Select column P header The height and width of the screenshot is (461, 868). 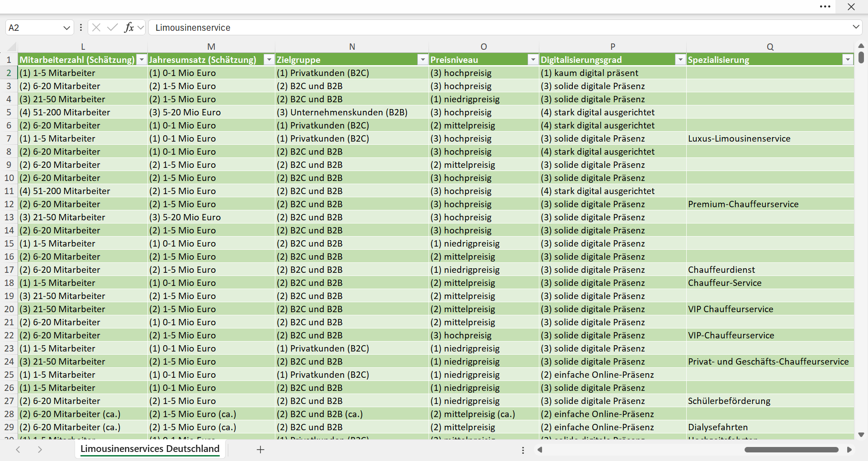tap(613, 47)
